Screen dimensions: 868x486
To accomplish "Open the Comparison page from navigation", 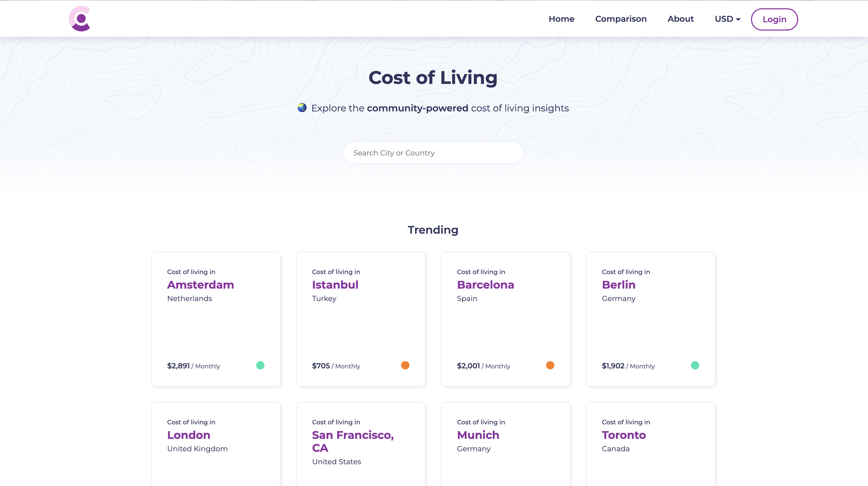I will coord(621,19).
